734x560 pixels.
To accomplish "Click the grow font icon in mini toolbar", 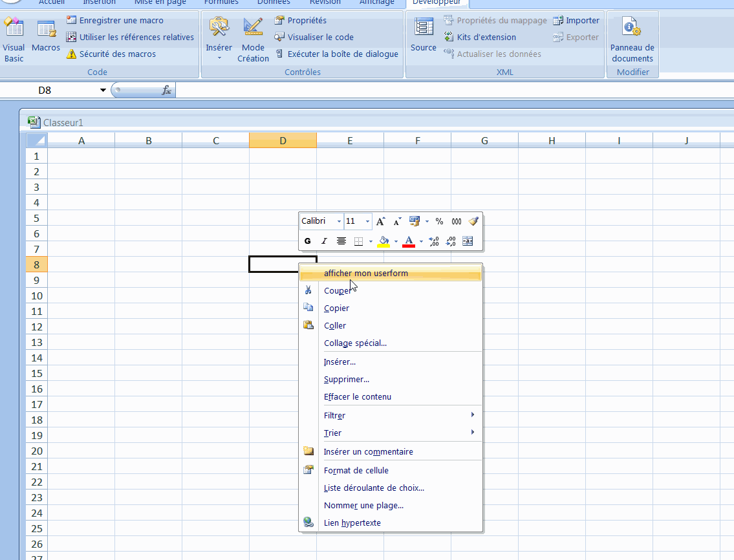I will point(380,221).
